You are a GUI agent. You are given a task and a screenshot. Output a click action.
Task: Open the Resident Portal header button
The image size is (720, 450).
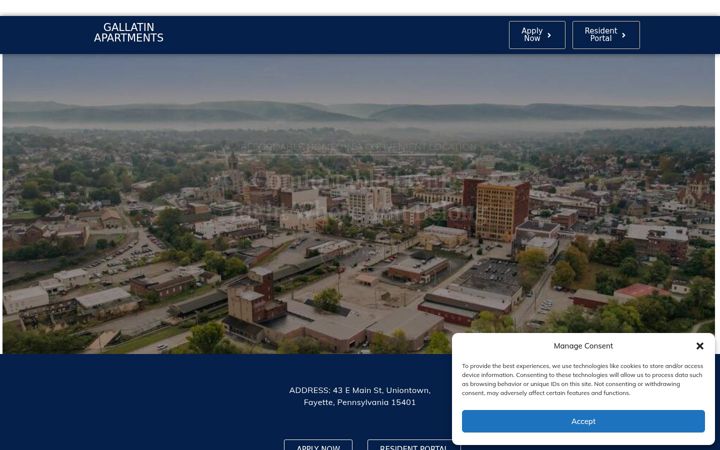pyautogui.click(x=606, y=35)
